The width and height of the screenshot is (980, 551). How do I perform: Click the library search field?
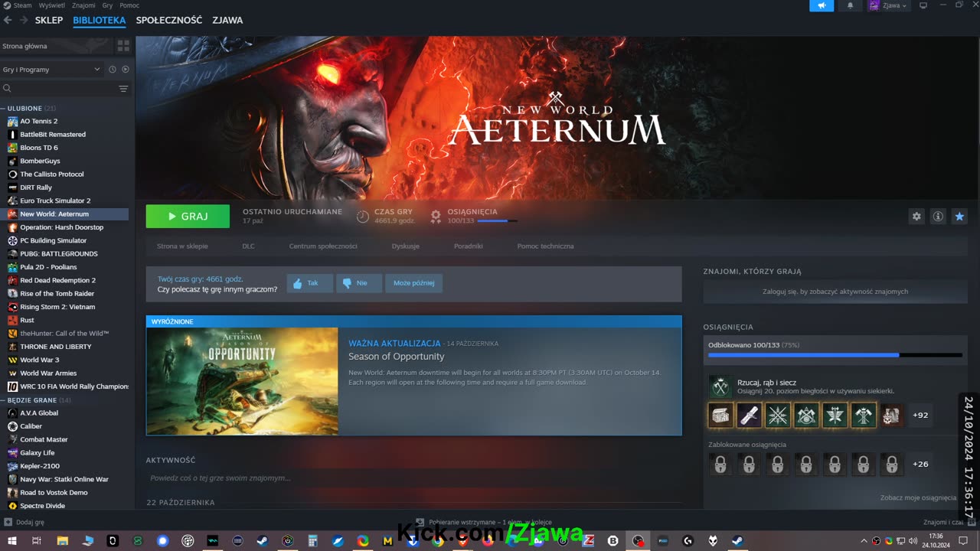[x=59, y=89]
